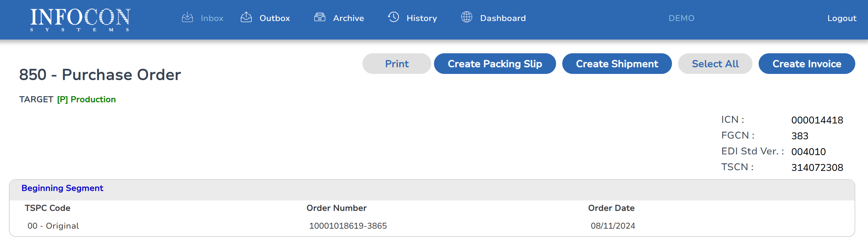Log out using the Logout link

pyautogui.click(x=842, y=18)
